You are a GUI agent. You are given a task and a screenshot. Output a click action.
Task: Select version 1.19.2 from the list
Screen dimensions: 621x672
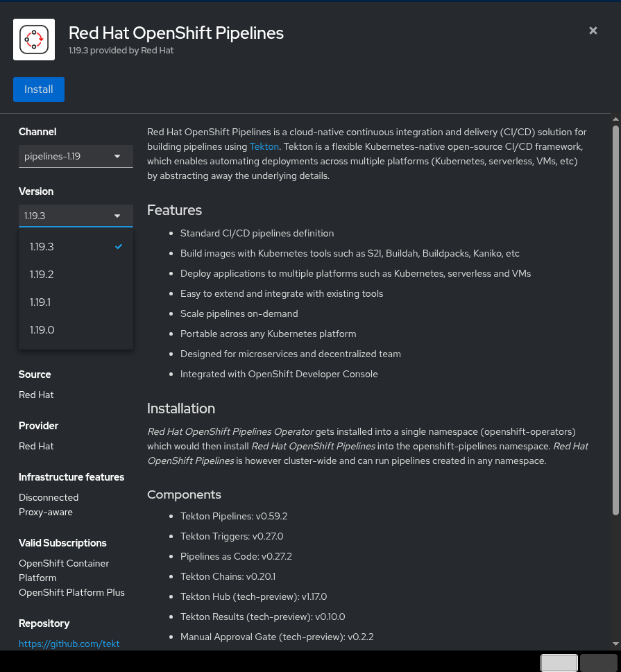pyautogui.click(x=43, y=275)
